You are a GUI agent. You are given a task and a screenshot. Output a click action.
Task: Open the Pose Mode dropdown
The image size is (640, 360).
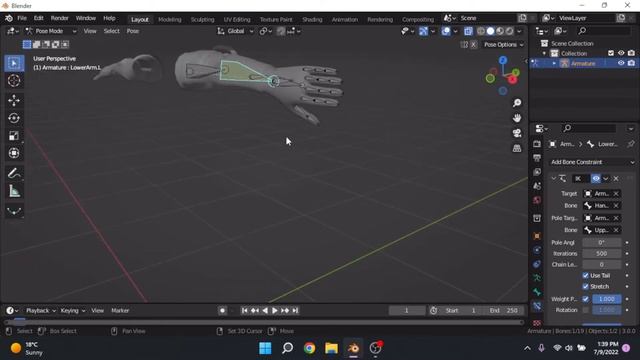(x=51, y=31)
